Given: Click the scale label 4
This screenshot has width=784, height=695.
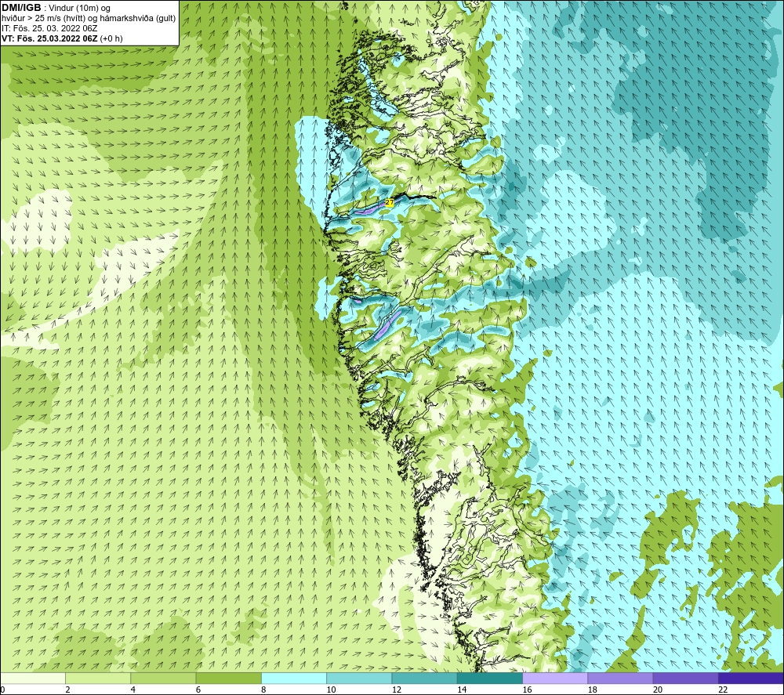Looking at the screenshot, I should coord(133,690).
